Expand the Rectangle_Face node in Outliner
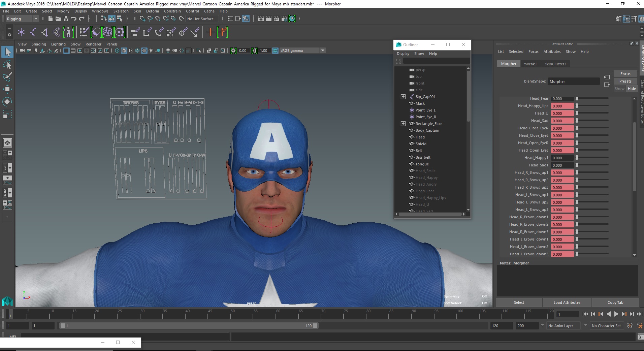The image size is (644, 351). tap(403, 124)
